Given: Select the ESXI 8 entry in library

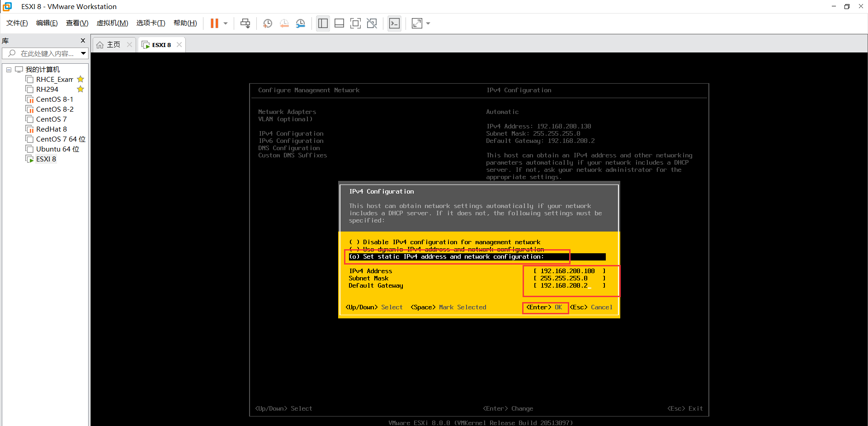Looking at the screenshot, I should pos(46,159).
